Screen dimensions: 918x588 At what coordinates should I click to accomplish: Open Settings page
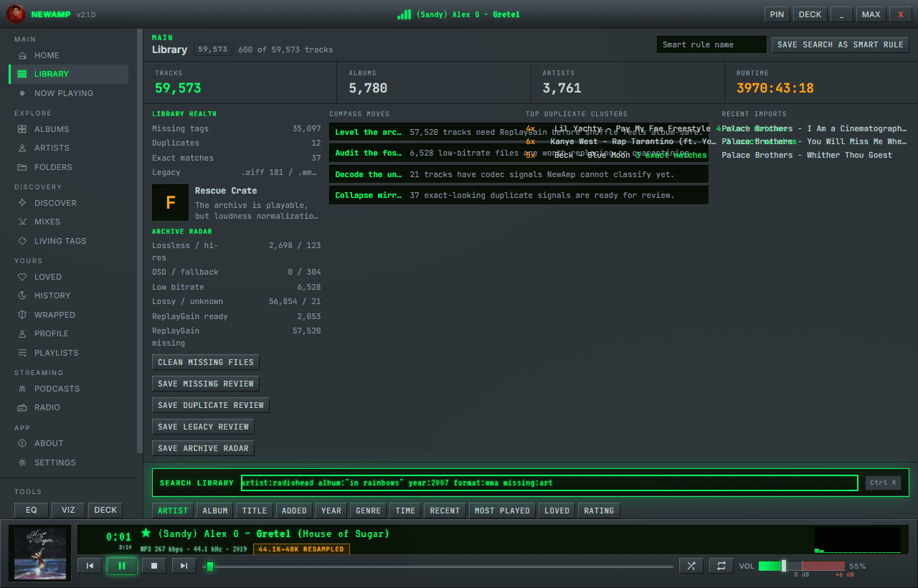69,463
